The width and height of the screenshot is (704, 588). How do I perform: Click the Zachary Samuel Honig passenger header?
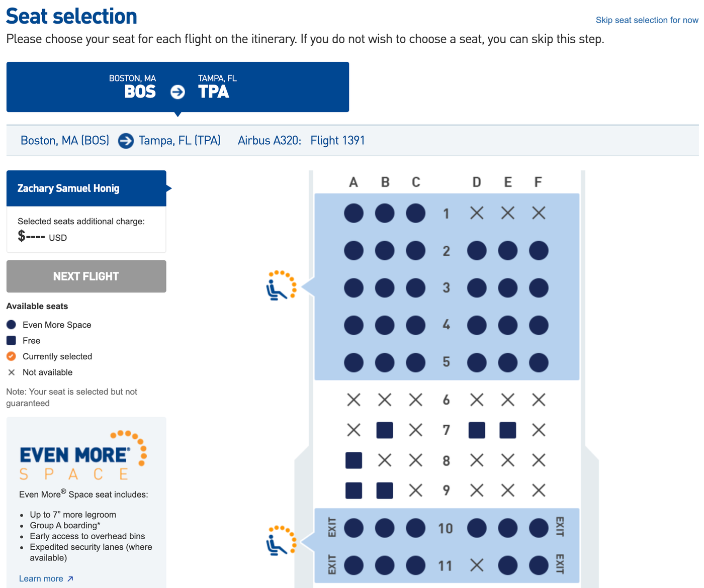(86, 188)
